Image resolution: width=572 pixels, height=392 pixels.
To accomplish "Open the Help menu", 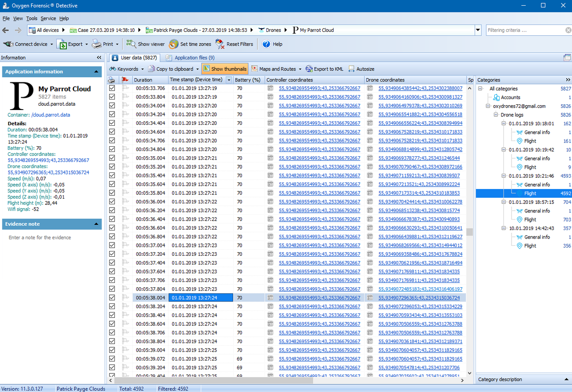I will (64, 19).
